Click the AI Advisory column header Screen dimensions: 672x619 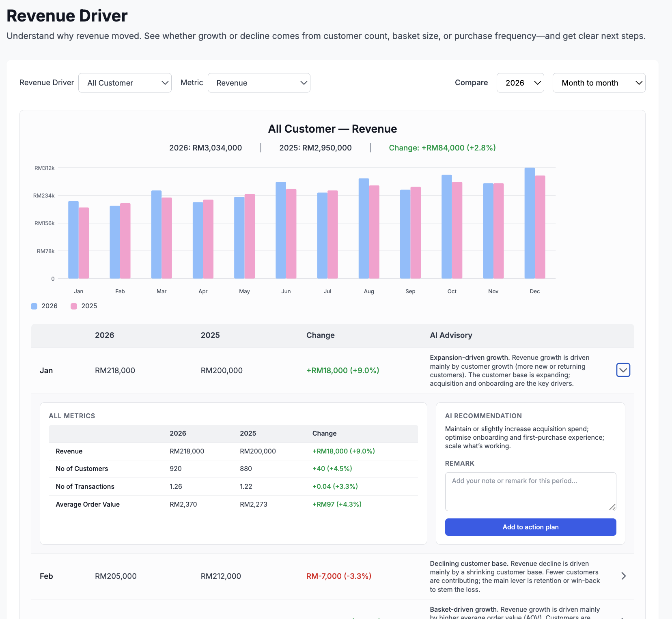tap(451, 335)
